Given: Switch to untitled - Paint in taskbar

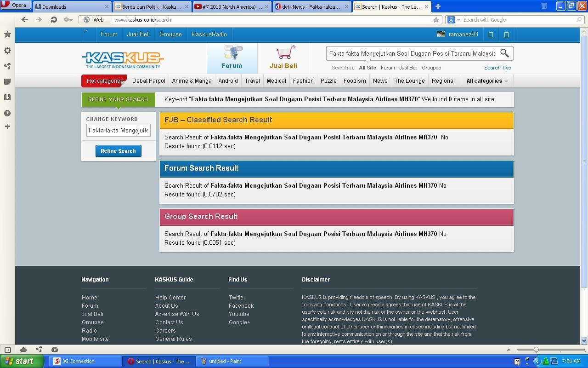Looking at the screenshot, I should point(232,361).
